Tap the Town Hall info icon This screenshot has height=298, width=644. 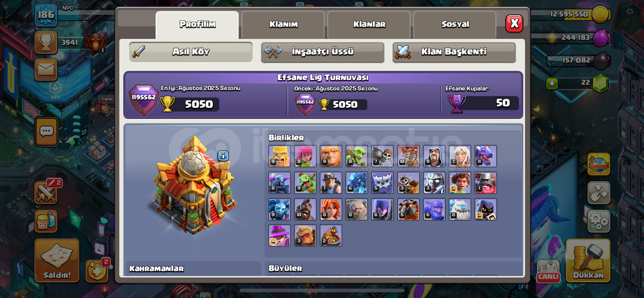click(223, 156)
